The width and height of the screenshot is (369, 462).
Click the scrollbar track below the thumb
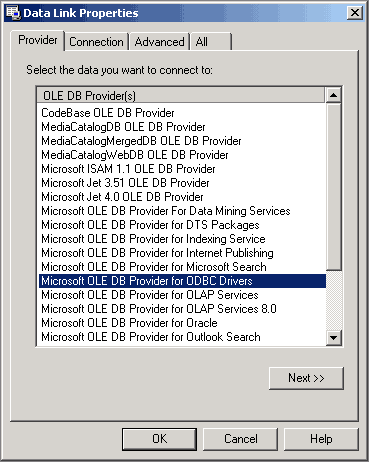click(x=333, y=300)
